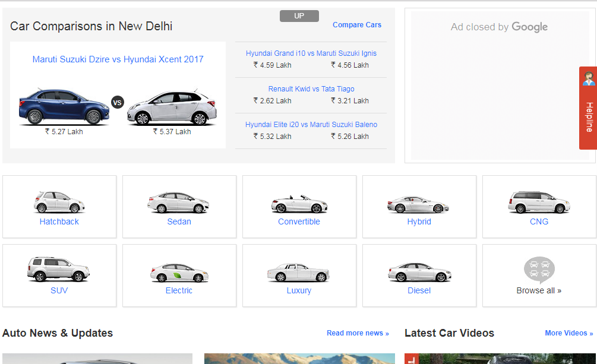Click the VS badge between the cars
This screenshot has width=597, height=364.
[x=117, y=102]
